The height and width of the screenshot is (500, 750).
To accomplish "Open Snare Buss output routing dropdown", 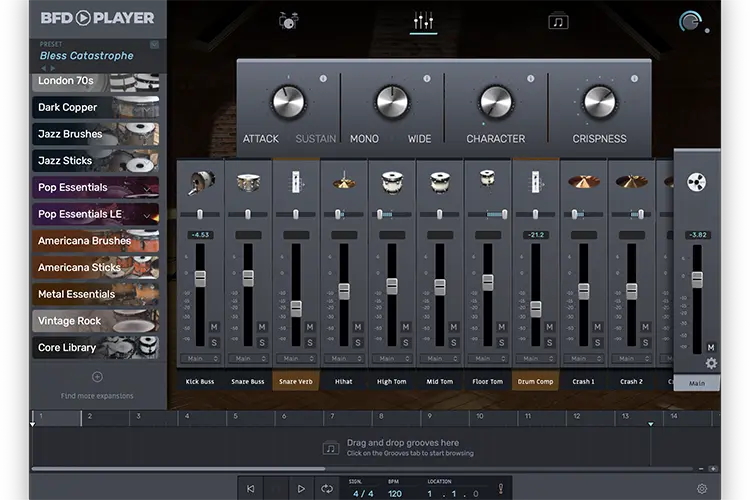I will tap(248, 358).
